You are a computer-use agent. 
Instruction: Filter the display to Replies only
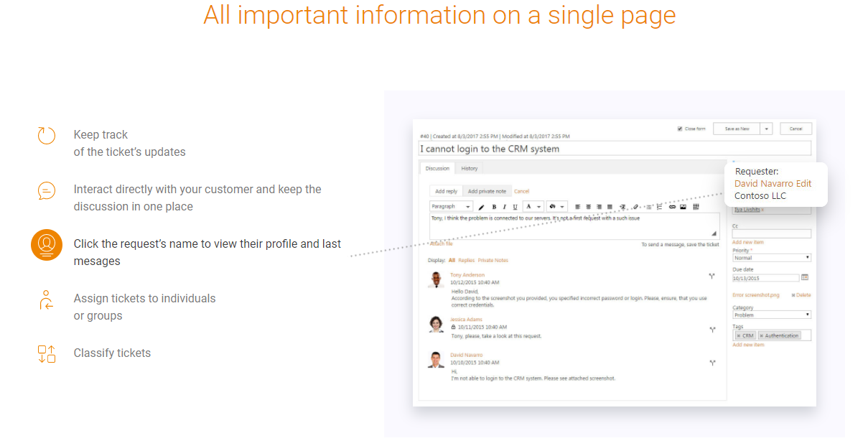[467, 260]
